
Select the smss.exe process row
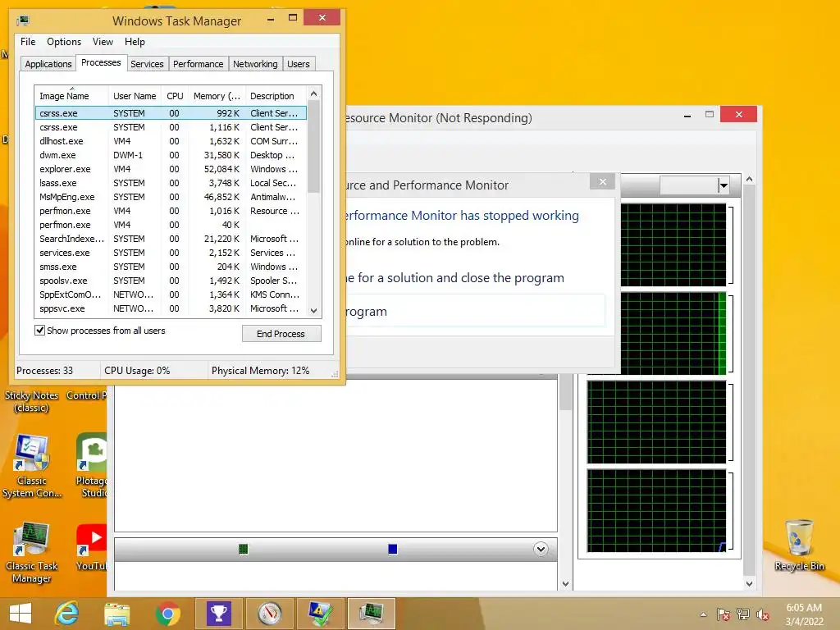tap(171, 267)
